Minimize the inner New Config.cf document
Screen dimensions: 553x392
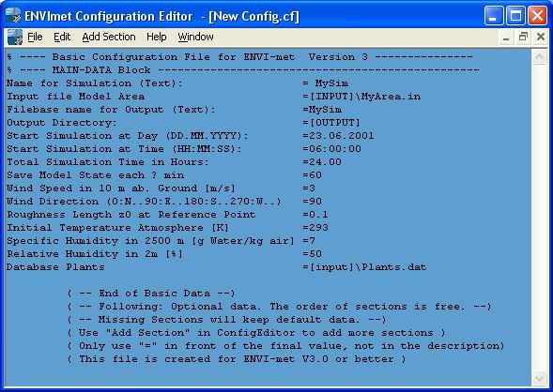pos(506,37)
